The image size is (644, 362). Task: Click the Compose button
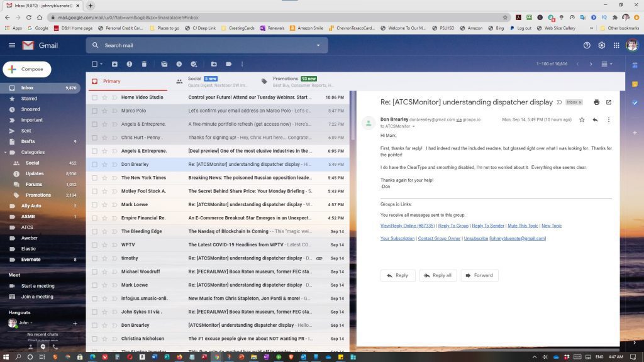coord(27,69)
